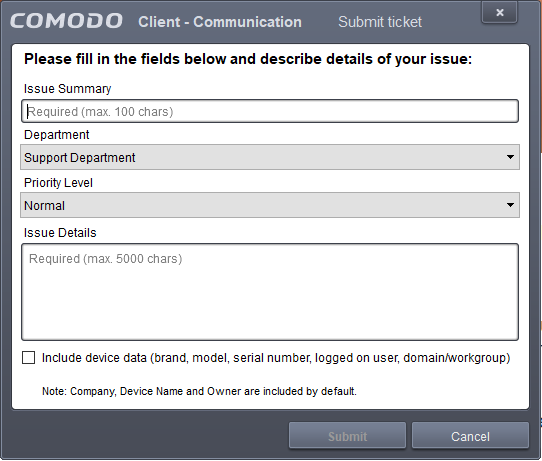Click inside the Issue Details text area
This screenshot has width=542, height=461.
point(270,292)
